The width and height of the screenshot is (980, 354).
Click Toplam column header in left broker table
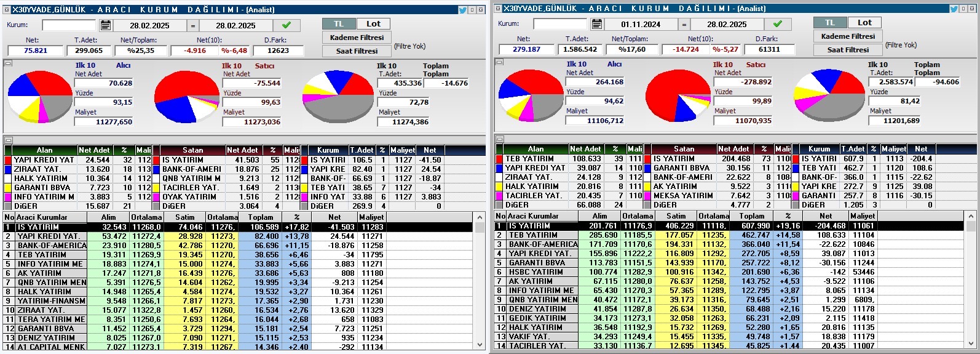[261, 217]
